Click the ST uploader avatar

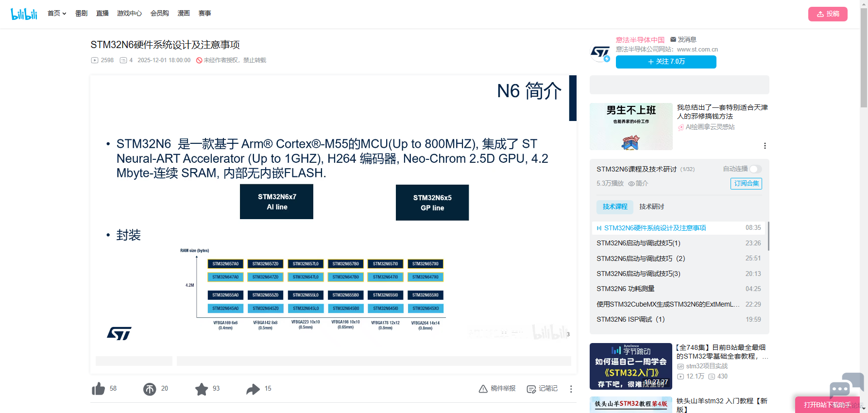(x=600, y=53)
